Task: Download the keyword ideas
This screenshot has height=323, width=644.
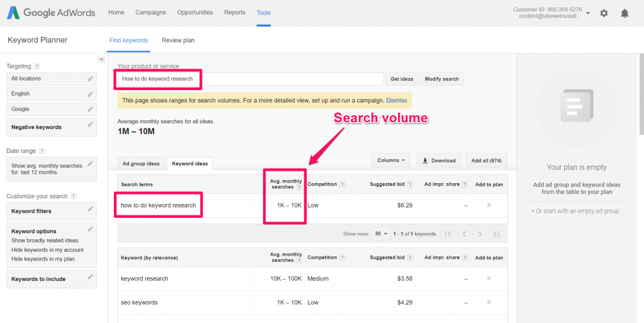Action: click(x=438, y=161)
